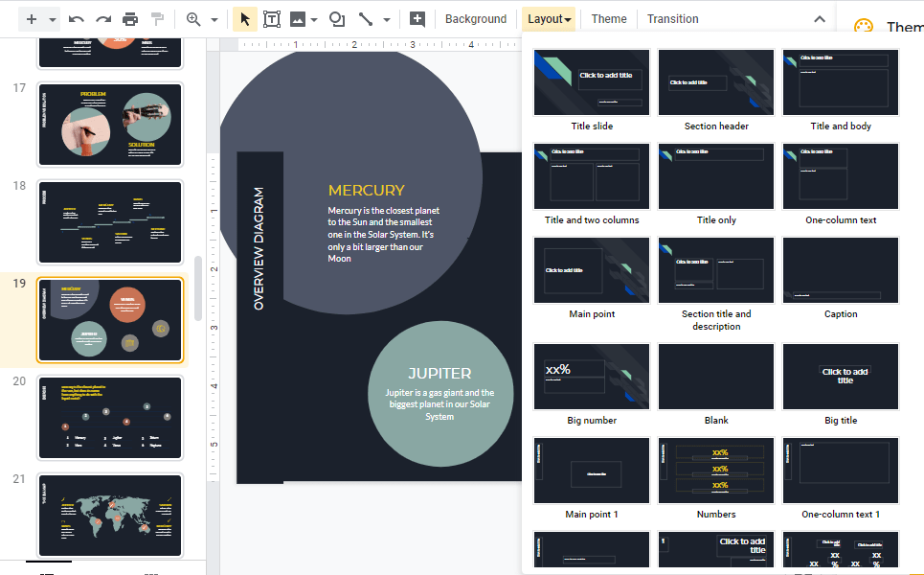Click the Background button
924x575 pixels.
click(x=476, y=18)
